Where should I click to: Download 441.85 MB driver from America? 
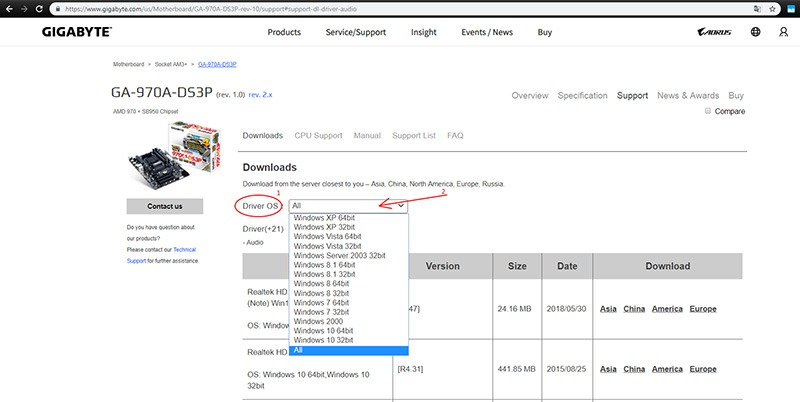tap(667, 369)
